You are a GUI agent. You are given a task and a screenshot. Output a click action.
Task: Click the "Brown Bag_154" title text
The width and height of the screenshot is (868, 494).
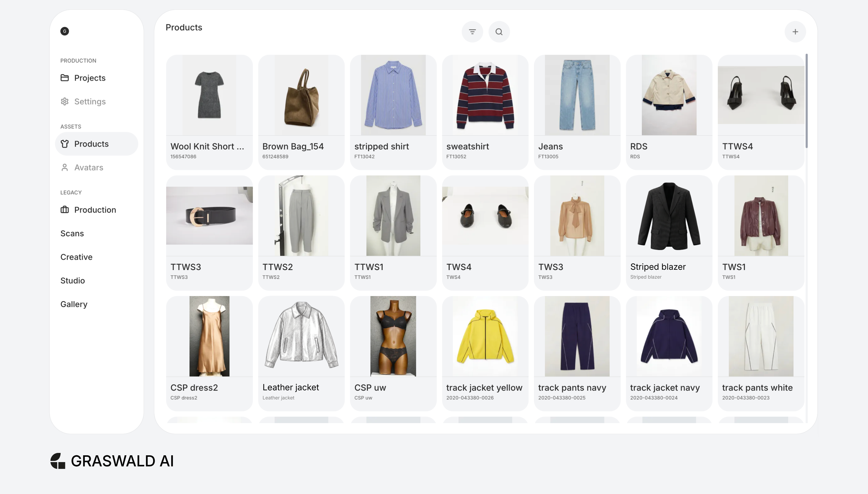coord(293,146)
